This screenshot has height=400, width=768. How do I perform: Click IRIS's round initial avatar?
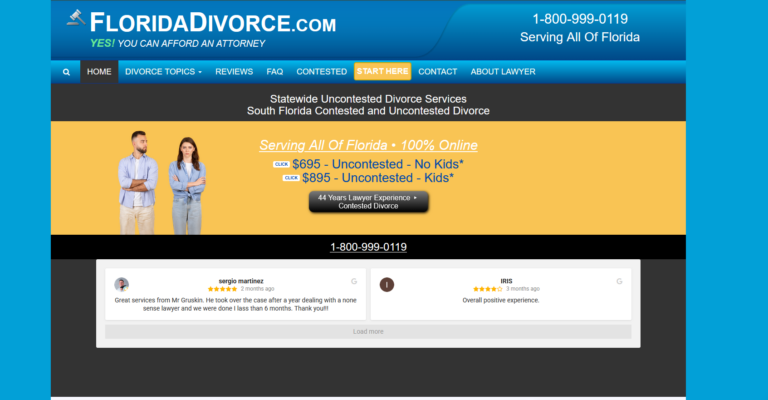387,284
